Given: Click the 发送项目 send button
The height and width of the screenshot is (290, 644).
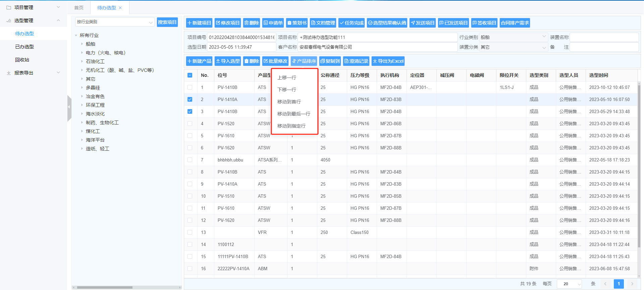Looking at the screenshot, I should point(422,23).
